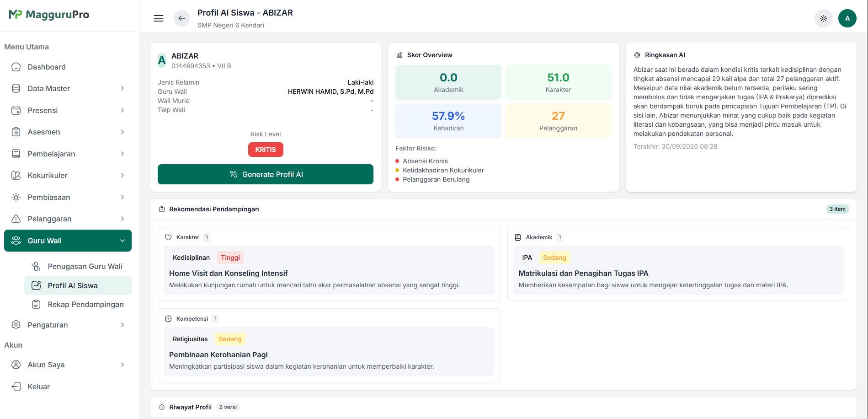Open Matrikulasi dan Penagihan Tugas IPA card
The width and height of the screenshot is (868, 419).
click(678, 270)
